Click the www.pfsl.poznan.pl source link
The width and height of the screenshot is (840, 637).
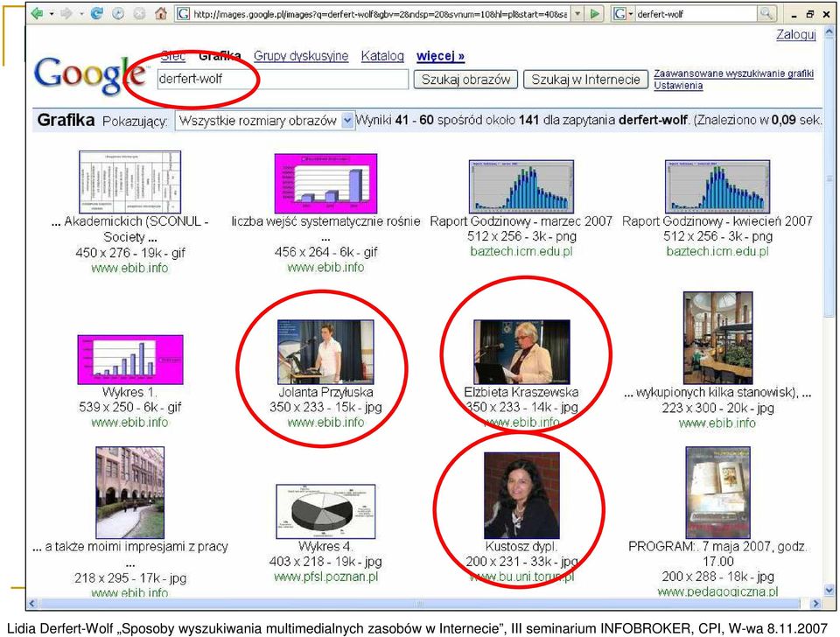(325, 577)
